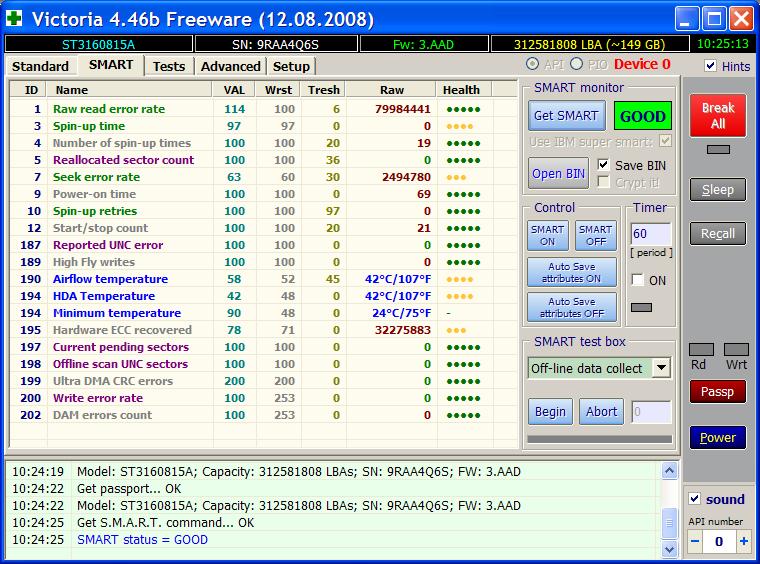
Task: Click the green cross Victoria app icon
Action: coord(14,18)
